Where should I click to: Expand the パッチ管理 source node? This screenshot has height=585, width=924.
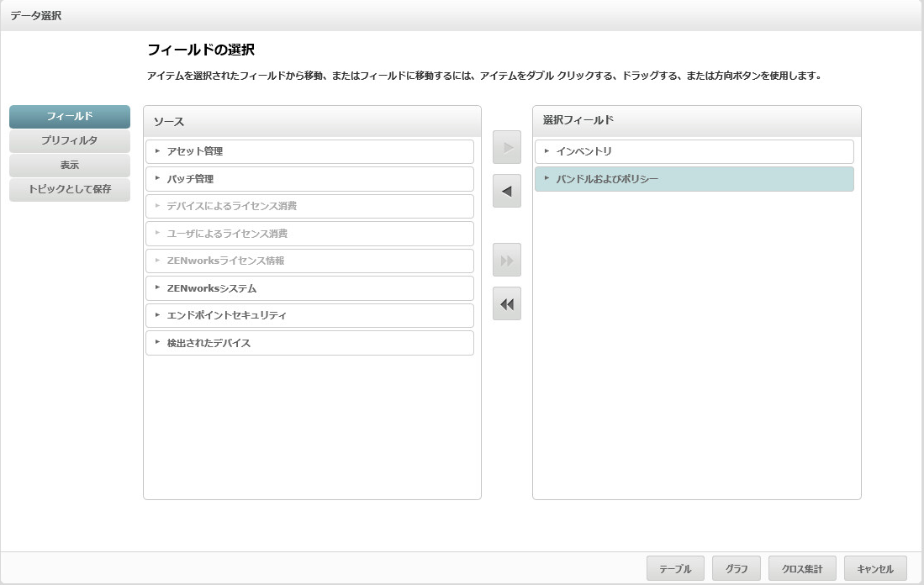[x=157, y=178]
